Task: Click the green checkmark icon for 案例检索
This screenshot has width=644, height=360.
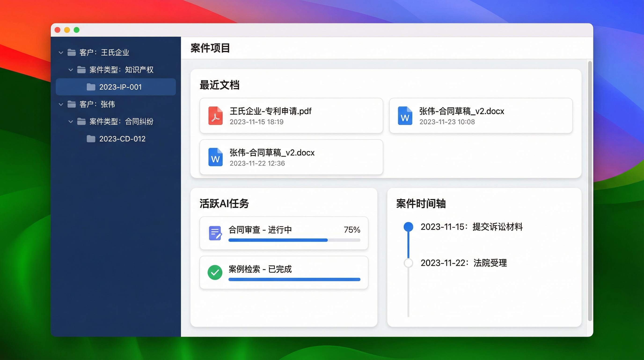Action: 215,272
